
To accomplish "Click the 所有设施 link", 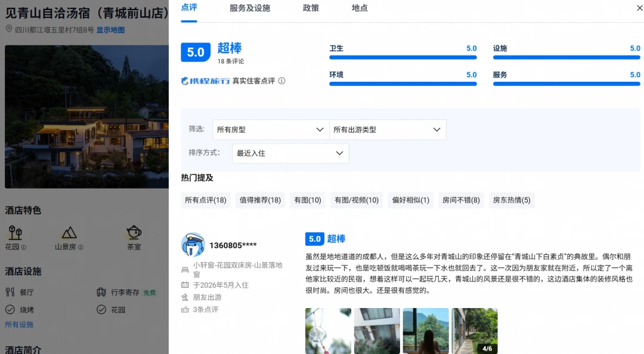I will click(x=19, y=325).
